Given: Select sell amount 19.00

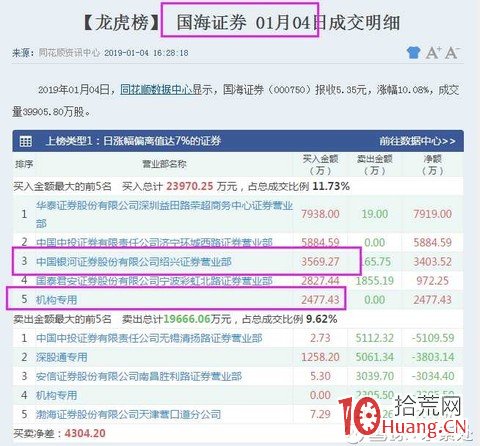Looking at the screenshot, I should click(375, 214).
